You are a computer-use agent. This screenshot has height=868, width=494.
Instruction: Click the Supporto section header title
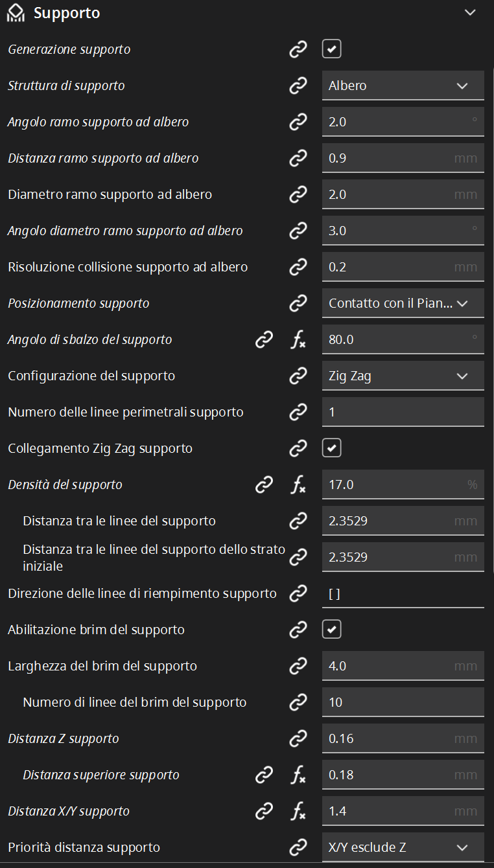tap(67, 13)
